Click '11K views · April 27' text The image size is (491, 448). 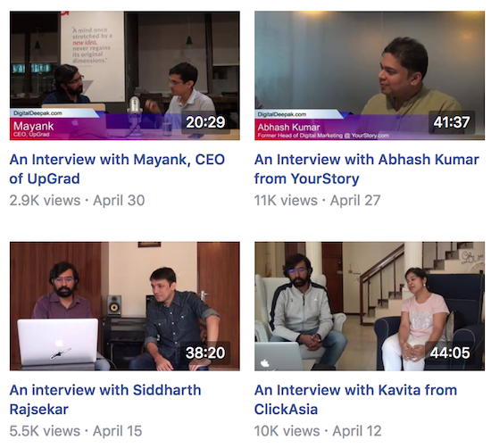(x=317, y=201)
